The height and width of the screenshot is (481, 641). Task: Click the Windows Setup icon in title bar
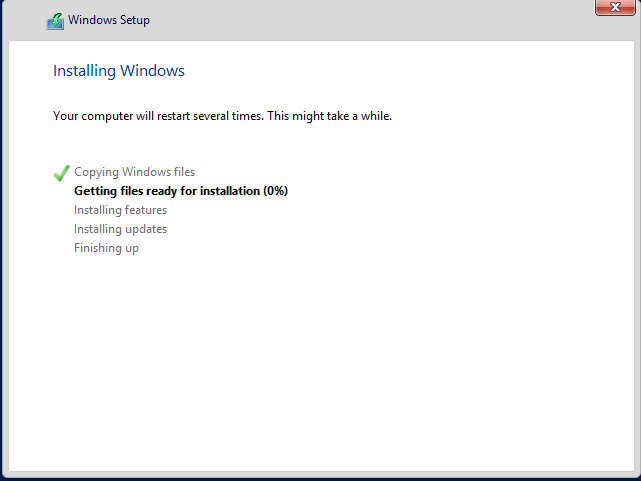click(55, 21)
